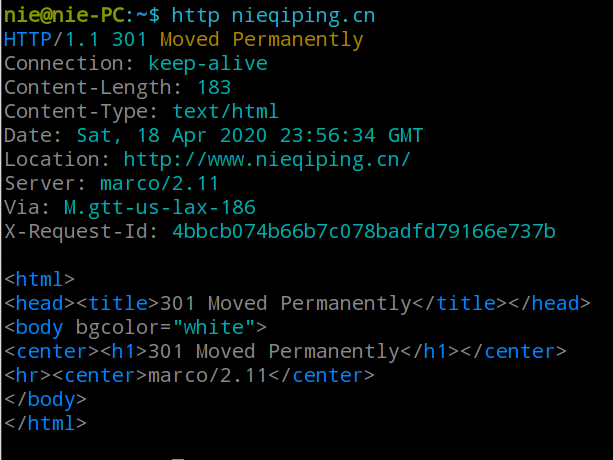Viewport: 613px width, 460px height.
Task: Click the closing html tag
Action: 45,424
